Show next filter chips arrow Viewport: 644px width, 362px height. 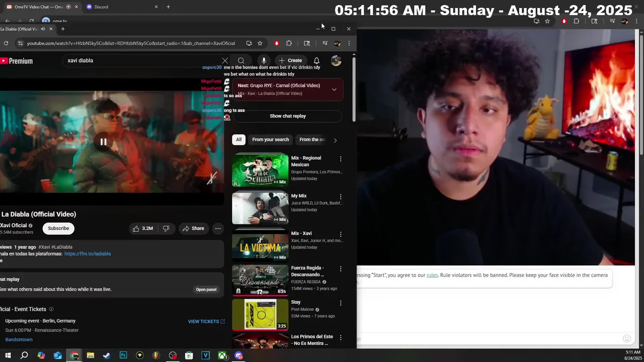335,140
